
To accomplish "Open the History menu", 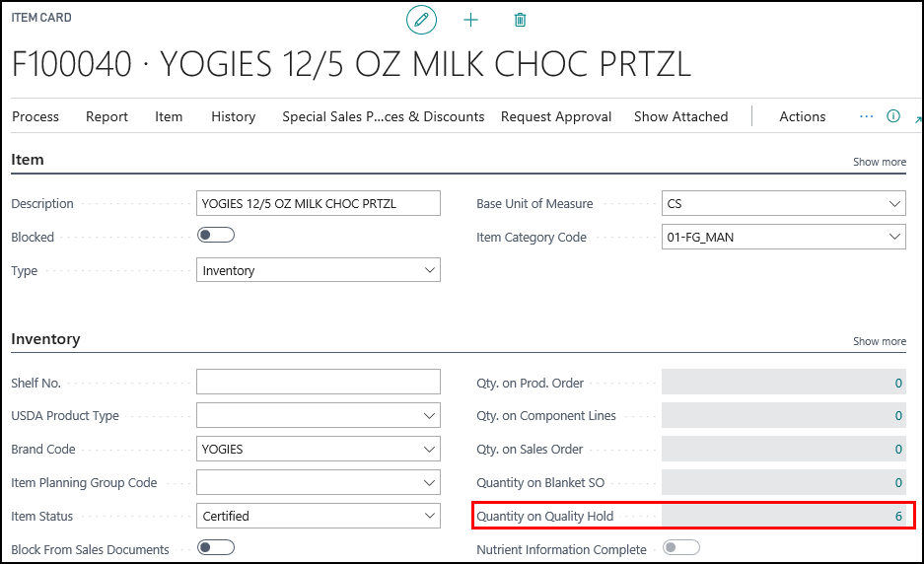I will pyautogui.click(x=233, y=116).
